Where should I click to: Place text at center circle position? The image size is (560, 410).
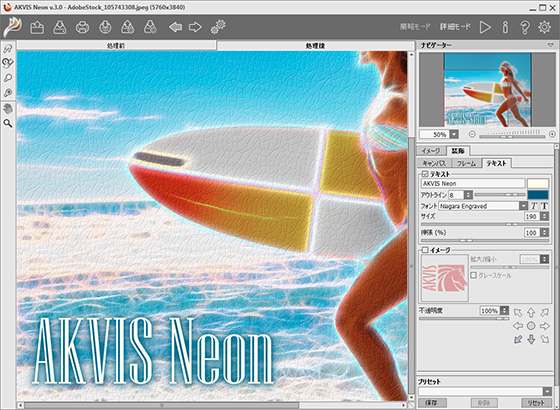click(531, 326)
